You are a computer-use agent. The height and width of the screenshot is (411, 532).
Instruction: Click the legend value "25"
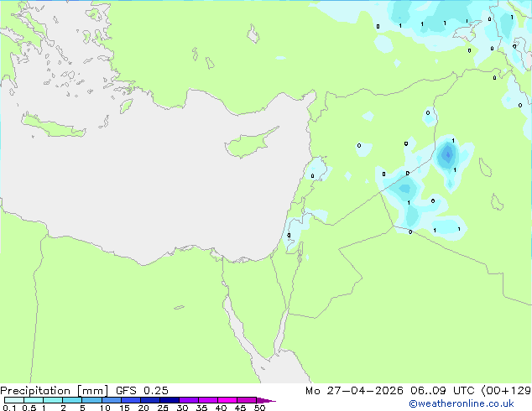[x=163, y=408]
